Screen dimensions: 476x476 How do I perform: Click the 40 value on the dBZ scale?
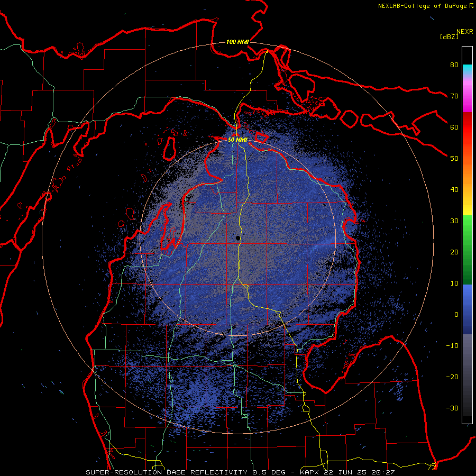454,190
